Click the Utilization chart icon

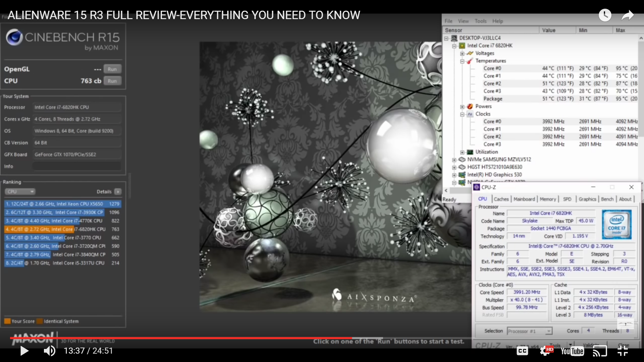pos(470,152)
